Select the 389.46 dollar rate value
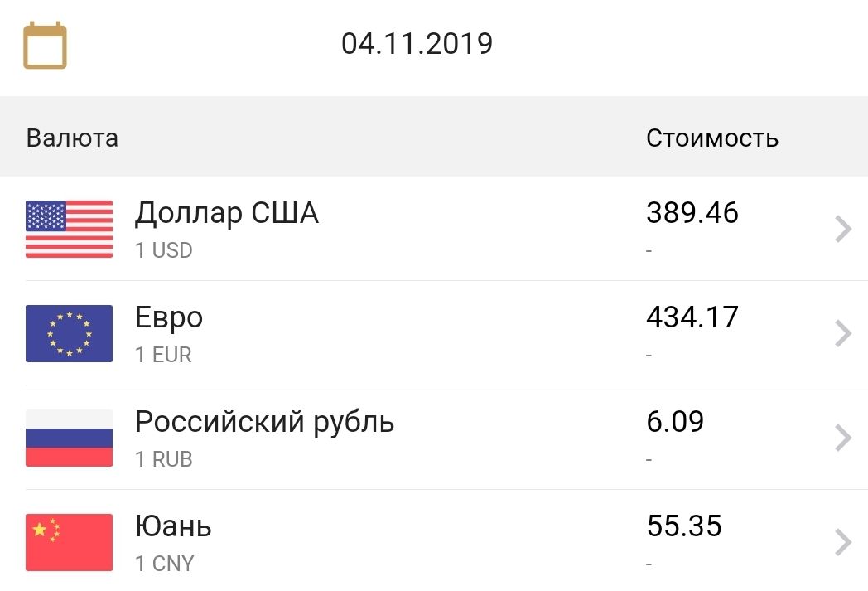The image size is (868, 591). click(692, 213)
